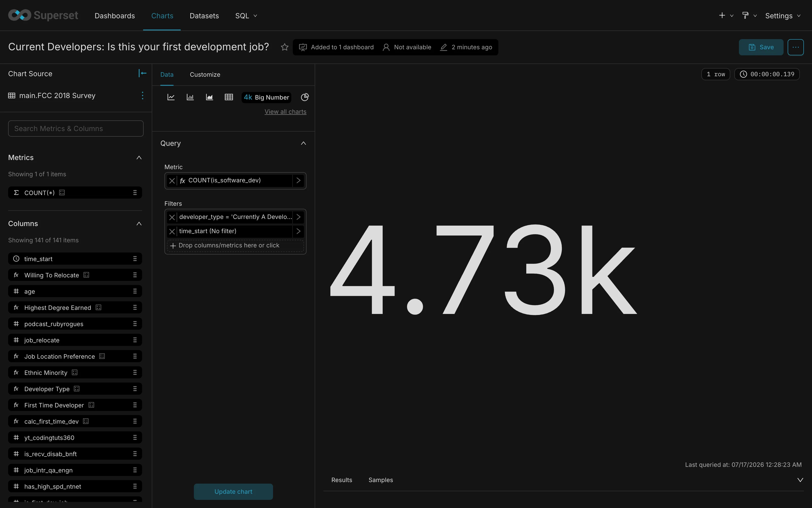812x508 pixels.
Task: Click the 4.73k big number value
Action: tap(483, 269)
